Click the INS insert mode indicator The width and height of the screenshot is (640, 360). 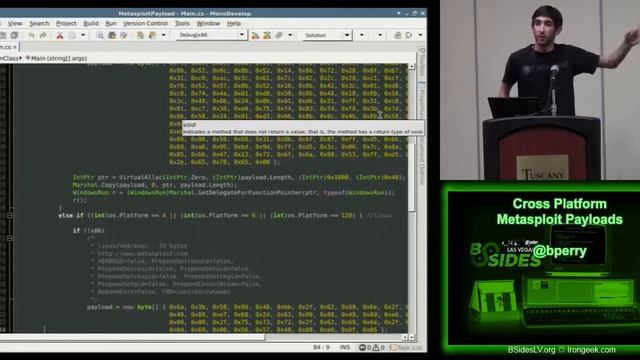coord(345,347)
